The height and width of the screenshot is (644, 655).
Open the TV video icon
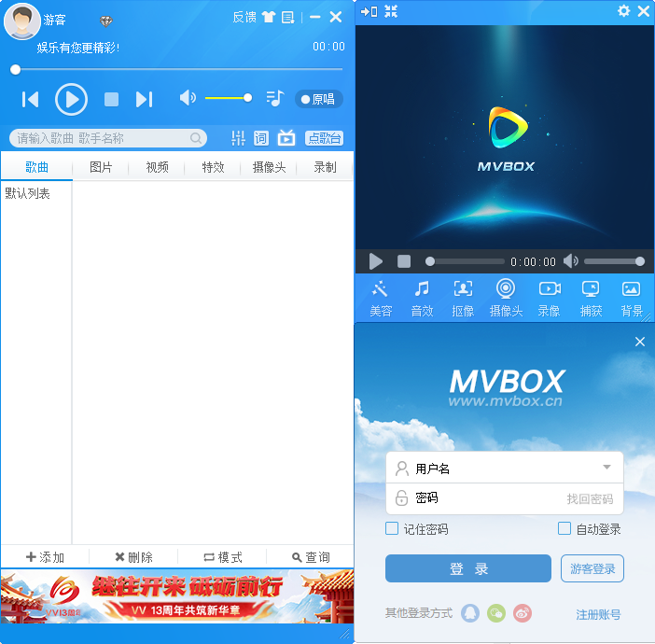[x=286, y=137]
